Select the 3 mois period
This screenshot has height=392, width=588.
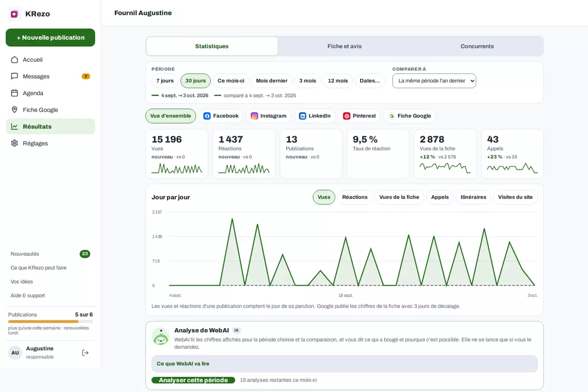tap(308, 81)
